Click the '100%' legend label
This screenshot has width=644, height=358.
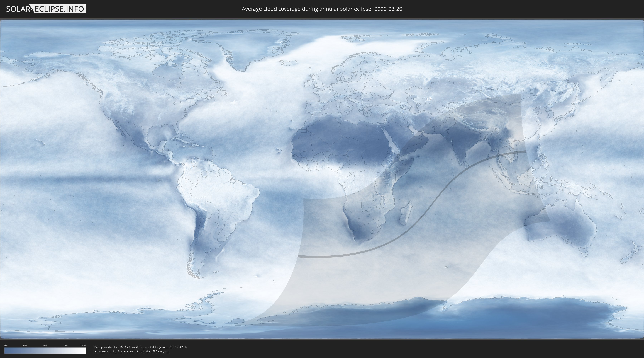(83, 345)
